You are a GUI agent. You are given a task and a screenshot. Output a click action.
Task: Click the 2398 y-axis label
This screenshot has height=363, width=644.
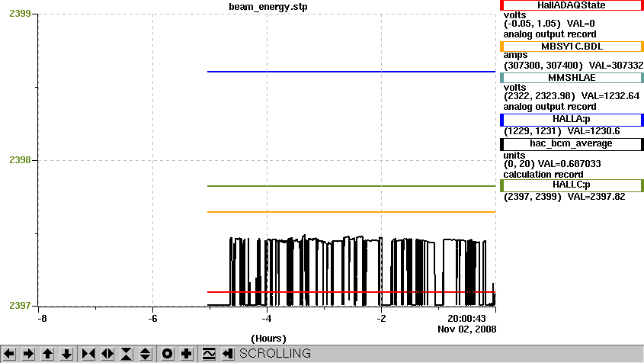coord(20,160)
